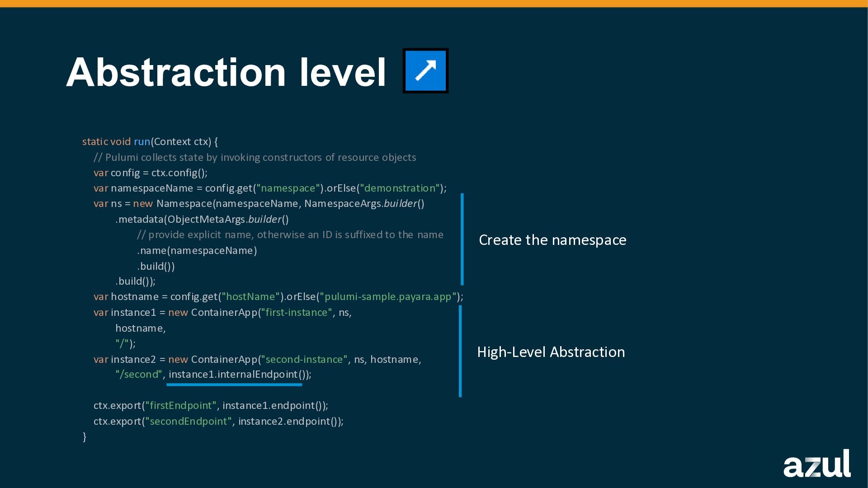Click the 'Abstraction level' slide title
Viewport: 868px width, 488px height.
click(x=226, y=72)
